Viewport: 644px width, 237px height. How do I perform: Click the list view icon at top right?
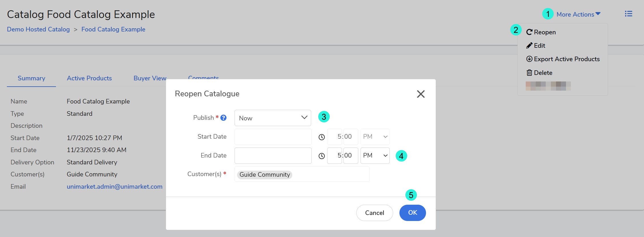point(628,14)
